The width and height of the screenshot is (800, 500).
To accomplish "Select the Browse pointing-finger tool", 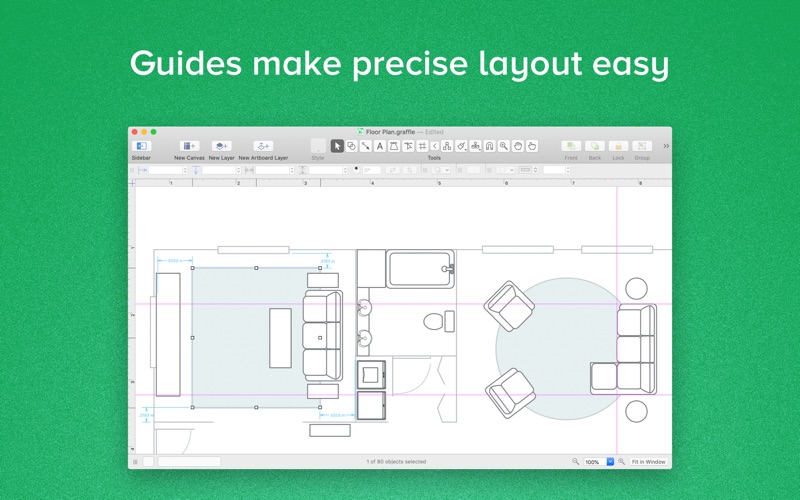I will (x=532, y=146).
